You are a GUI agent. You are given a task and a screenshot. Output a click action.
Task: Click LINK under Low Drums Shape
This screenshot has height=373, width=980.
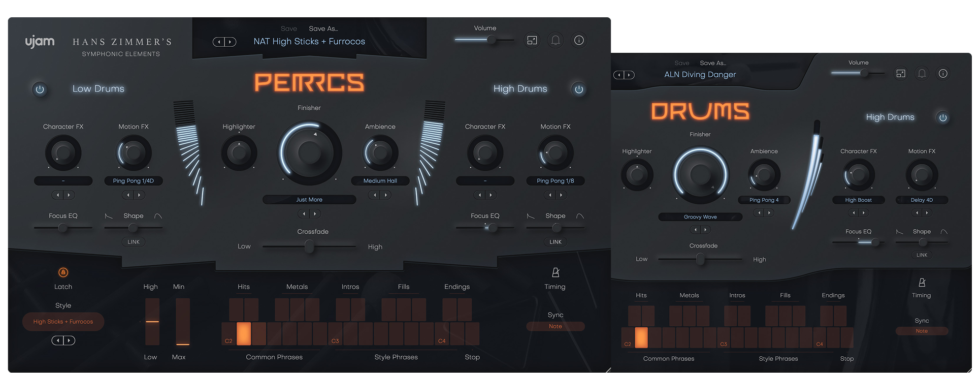(134, 242)
